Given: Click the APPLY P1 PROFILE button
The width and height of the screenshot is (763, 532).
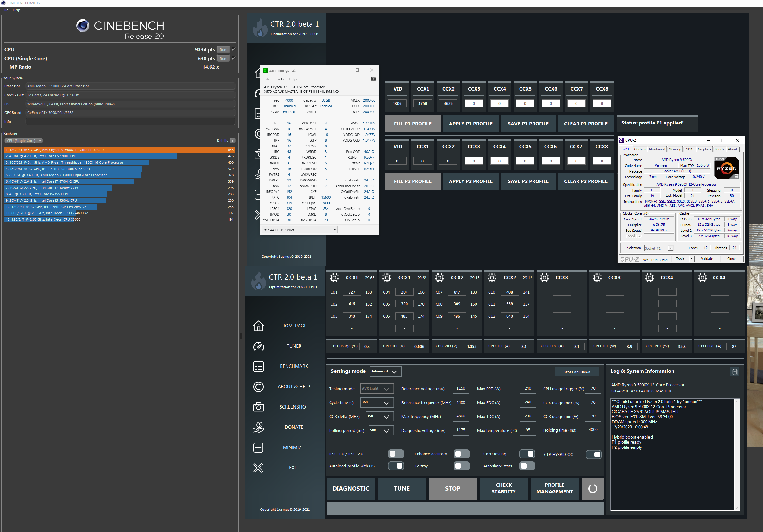Looking at the screenshot, I should [470, 123].
